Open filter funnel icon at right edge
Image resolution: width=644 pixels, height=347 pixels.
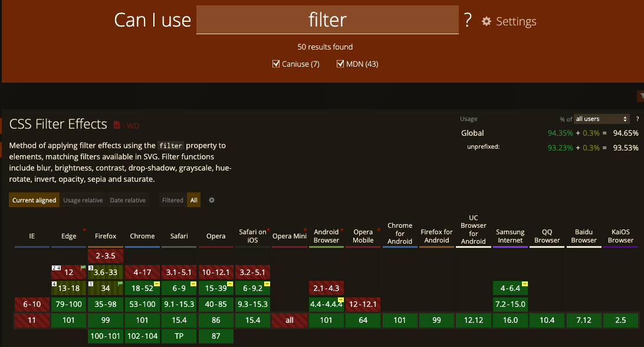pyautogui.click(x=641, y=96)
